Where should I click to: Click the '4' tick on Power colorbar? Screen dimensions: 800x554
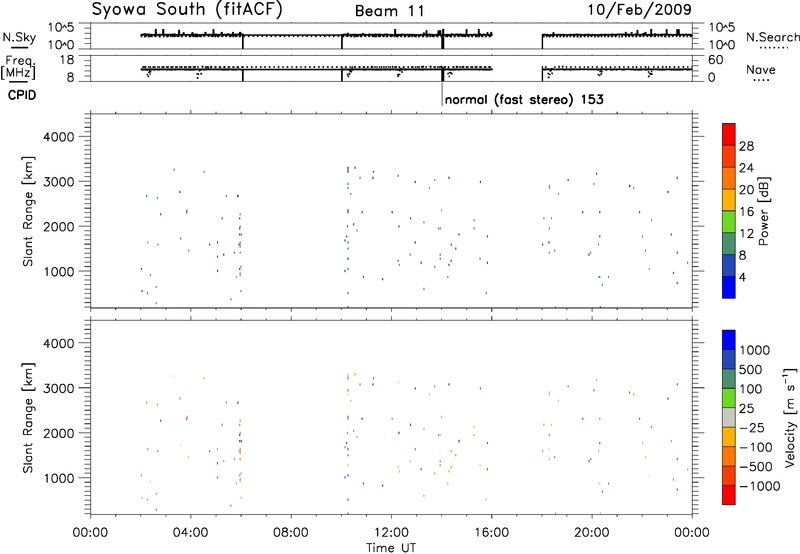click(742, 277)
